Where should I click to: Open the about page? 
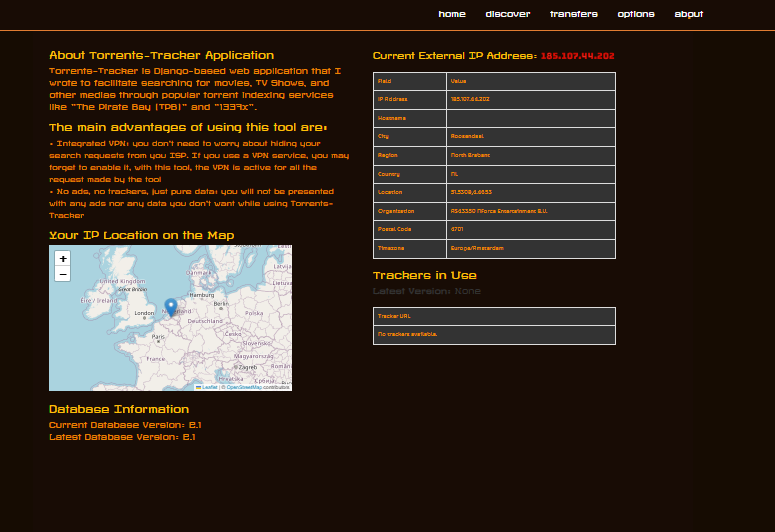688,14
